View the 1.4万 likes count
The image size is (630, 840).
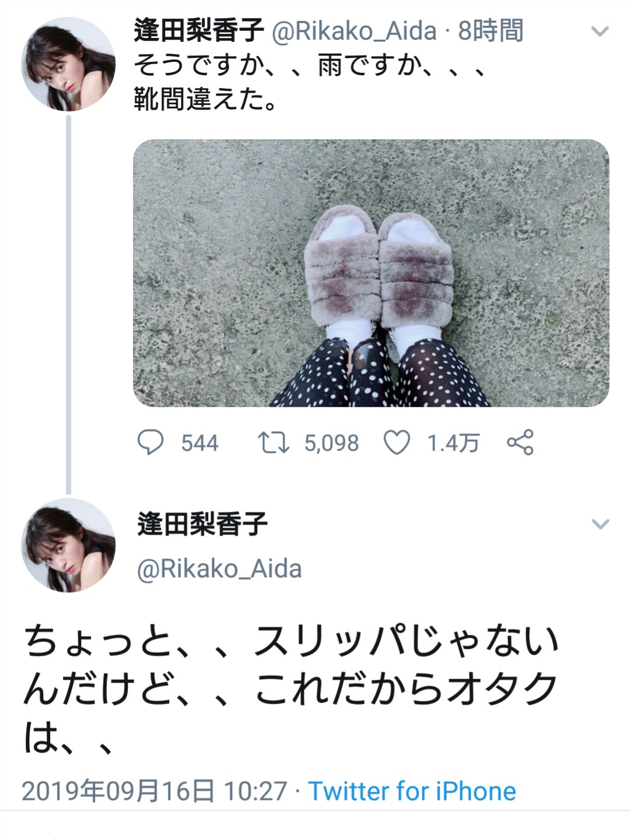[453, 443]
